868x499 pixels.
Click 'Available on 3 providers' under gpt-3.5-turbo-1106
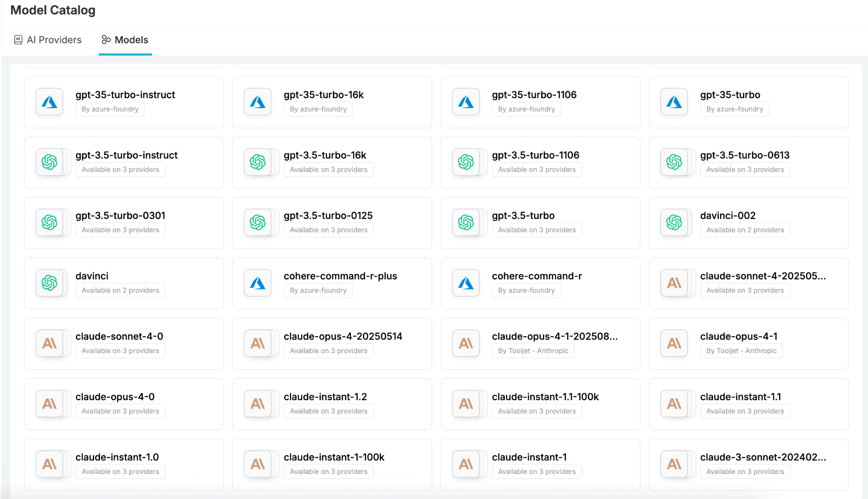[537, 170]
